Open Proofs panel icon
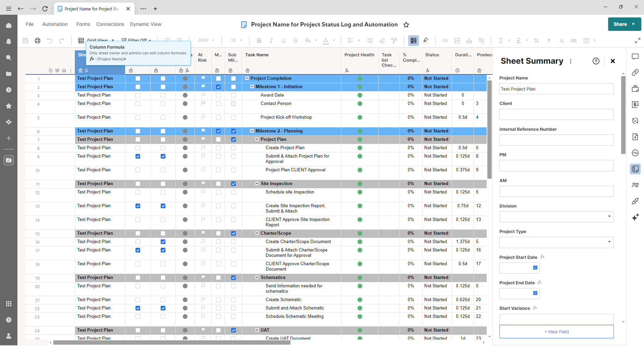Screen dimensions: 644x346 click(x=635, y=89)
